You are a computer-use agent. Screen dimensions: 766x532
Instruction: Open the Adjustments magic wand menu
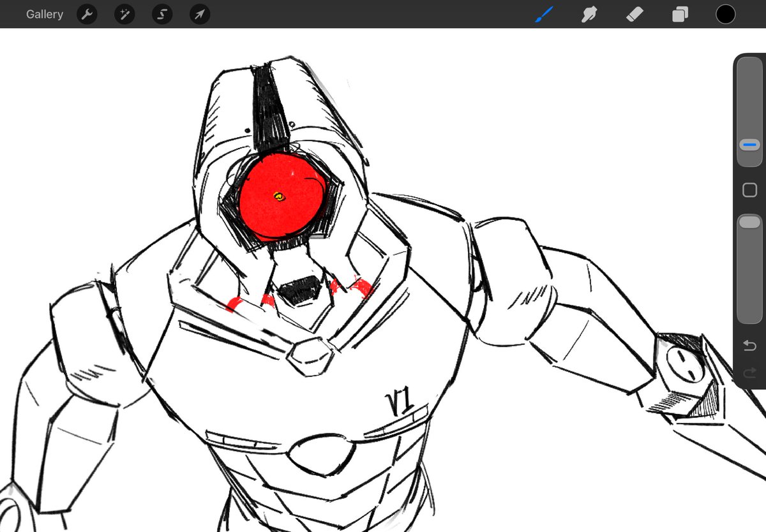point(124,14)
